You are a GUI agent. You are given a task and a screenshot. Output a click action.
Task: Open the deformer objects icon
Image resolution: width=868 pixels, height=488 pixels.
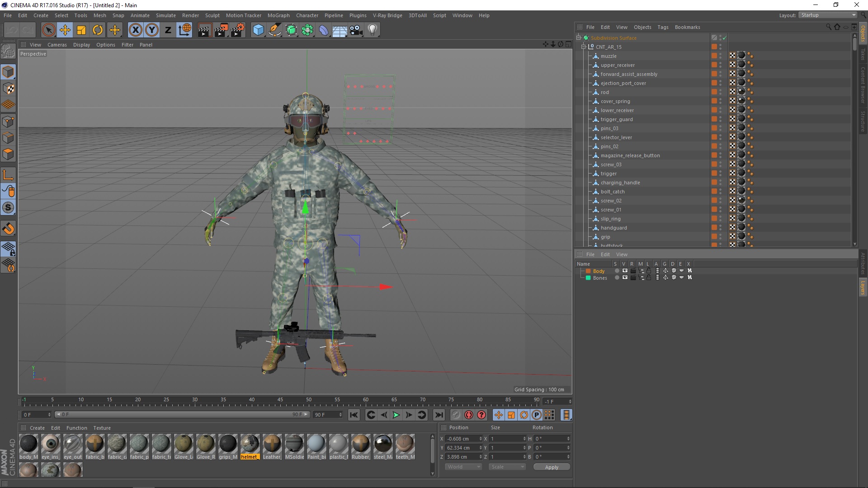click(324, 30)
